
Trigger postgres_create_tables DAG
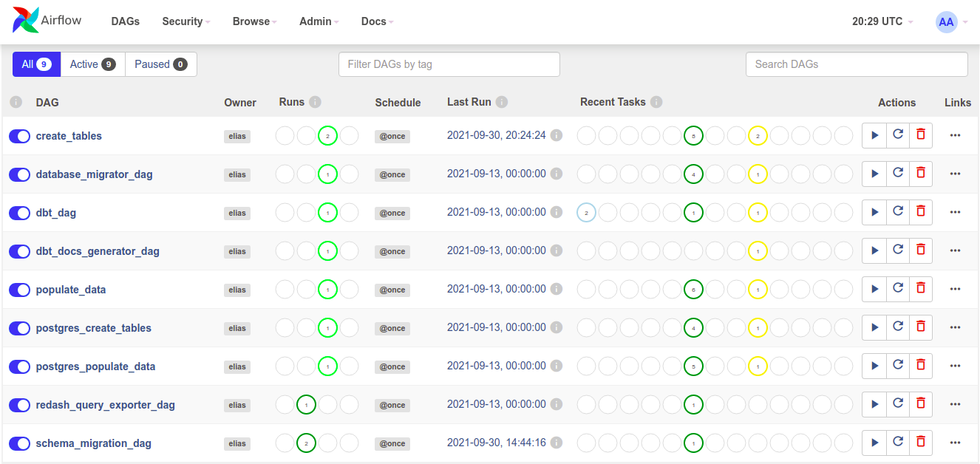[874, 327]
